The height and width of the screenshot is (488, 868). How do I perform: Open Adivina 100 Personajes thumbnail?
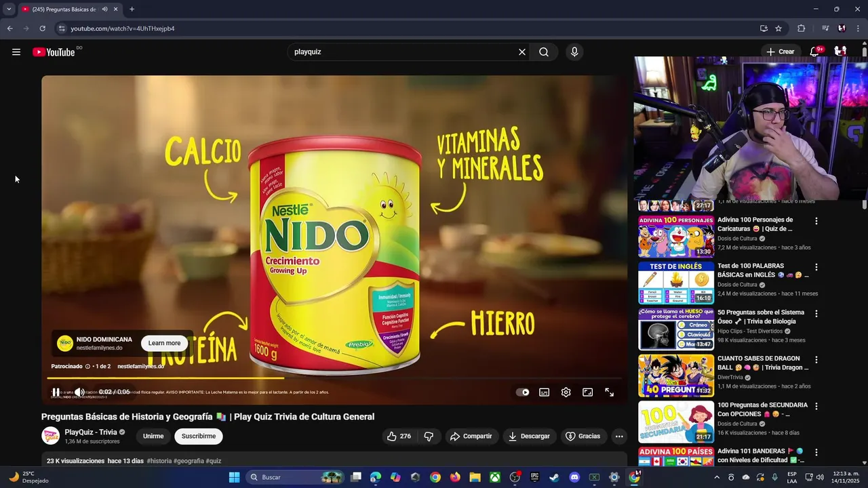coord(676,237)
